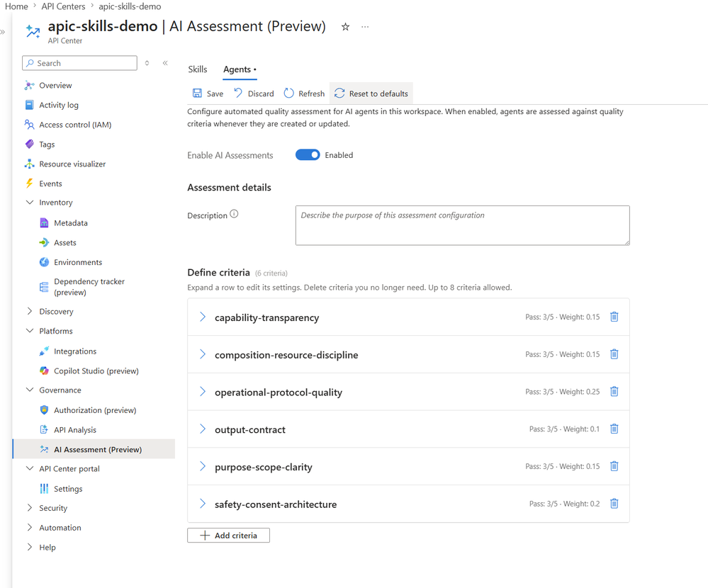The width and height of the screenshot is (708, 588).
Task: Open API Analysis in sidebar
Action: pyautogui.click(x=75, y=429)
